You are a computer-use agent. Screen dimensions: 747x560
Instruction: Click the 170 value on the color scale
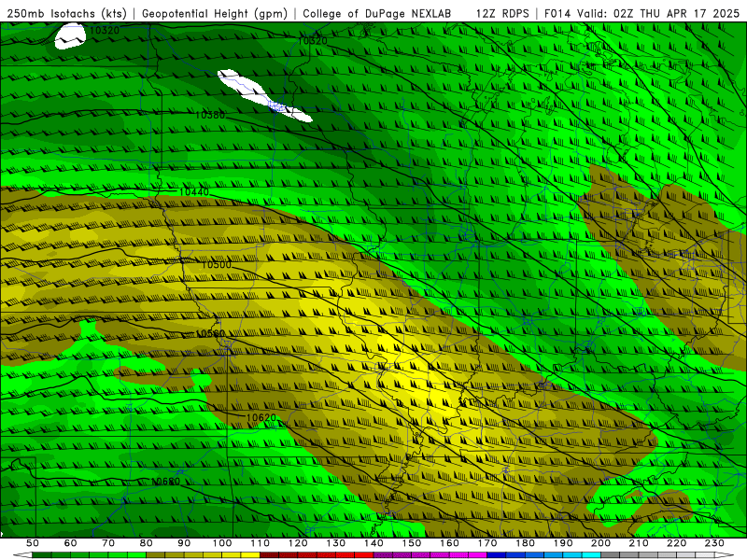[487, 543]
